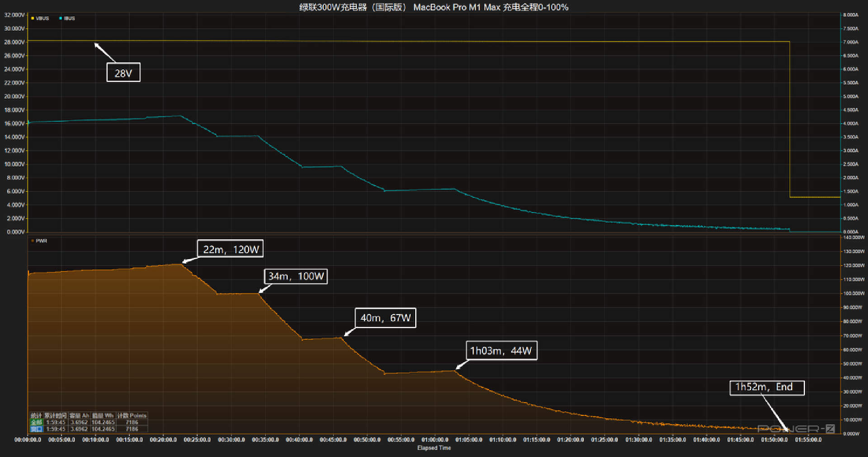The width and height of the screenshot is (868, 457).
Task: Click the 00:00:00.0 tick on the time axis
Action: coord(28,440)
